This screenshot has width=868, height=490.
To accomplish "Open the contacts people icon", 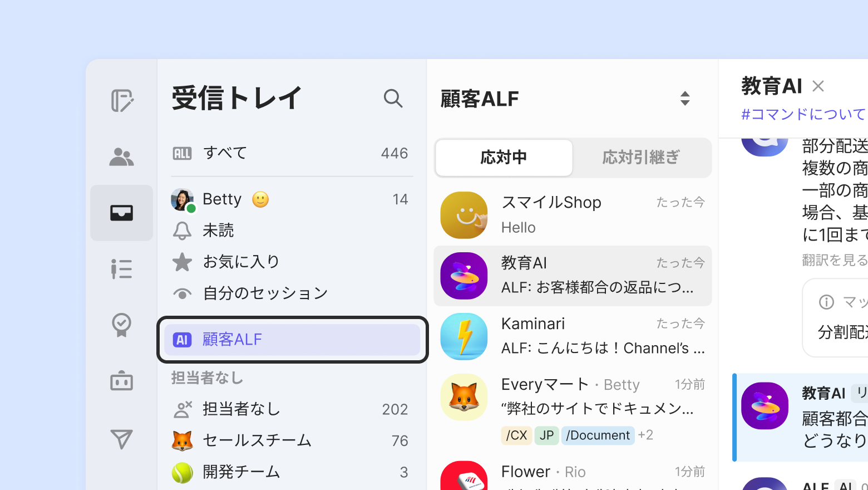I will click(121, 157).
